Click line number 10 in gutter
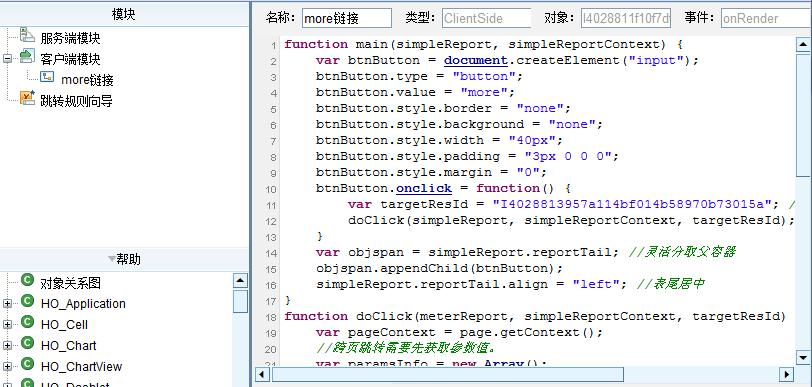 272,189
